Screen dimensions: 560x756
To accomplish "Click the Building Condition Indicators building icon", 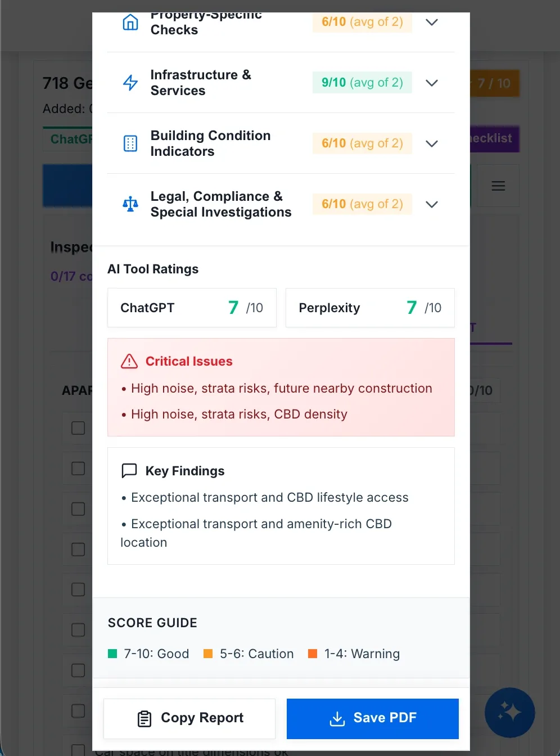I will coord(130,143).
